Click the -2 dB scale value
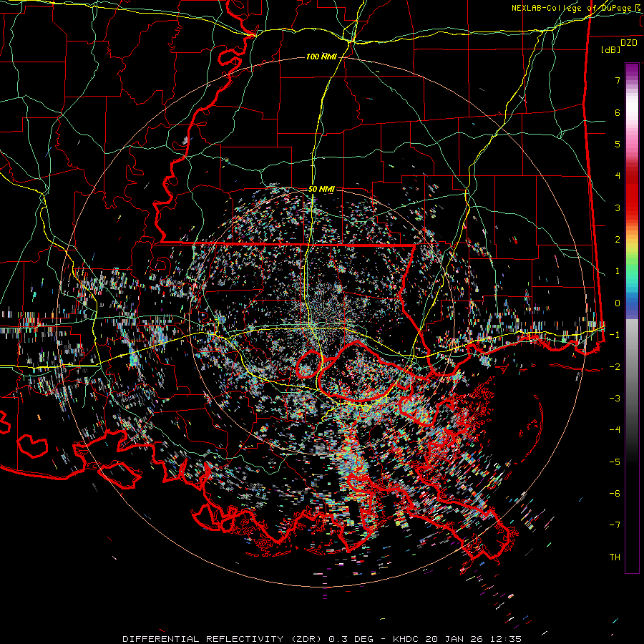 pos(615,367)
